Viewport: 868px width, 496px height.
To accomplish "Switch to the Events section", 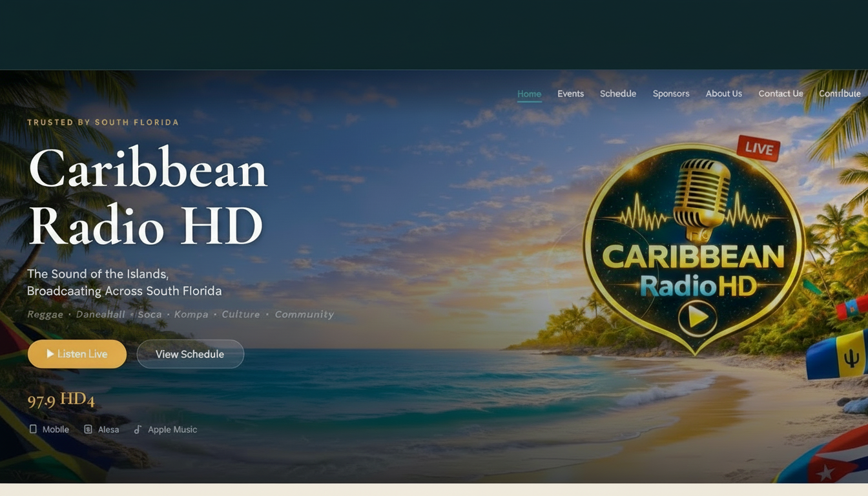I will pos(570,93).
